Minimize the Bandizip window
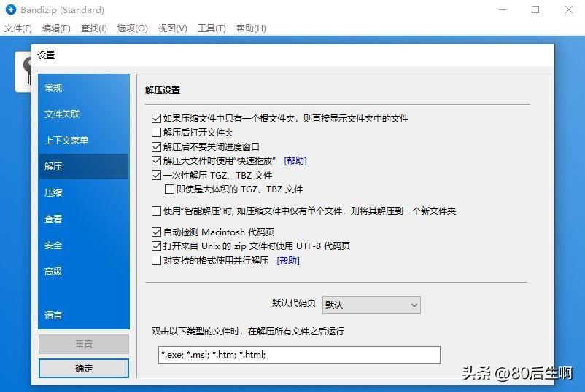 point(503,9)
